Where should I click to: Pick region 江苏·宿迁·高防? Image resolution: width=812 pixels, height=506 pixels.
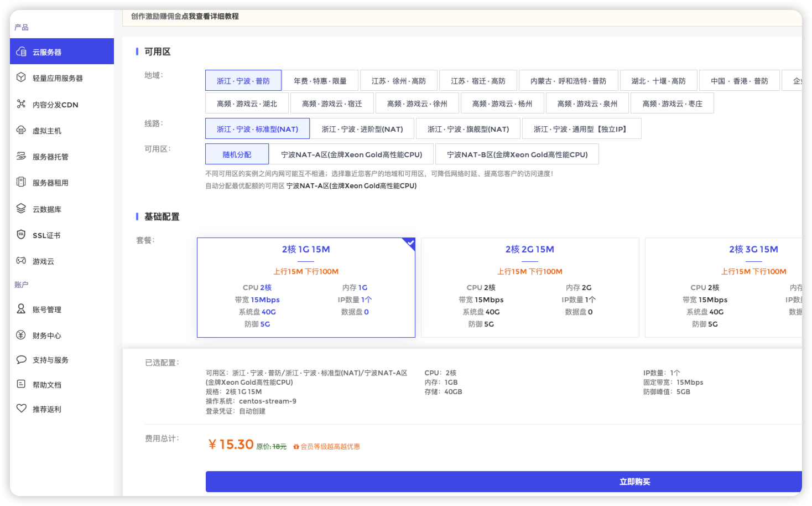point(478,81)
